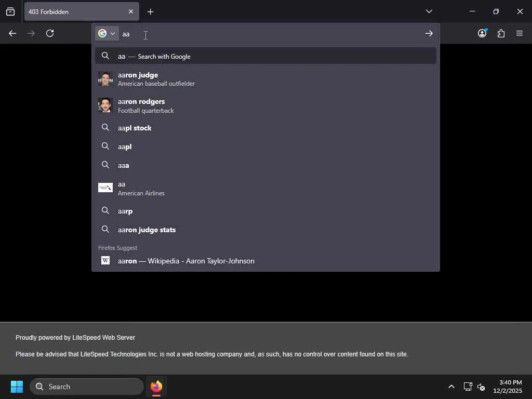Select the 'aa American Airlines' suggestion
This screenshot has height=399, width=532.
[265, 188]
